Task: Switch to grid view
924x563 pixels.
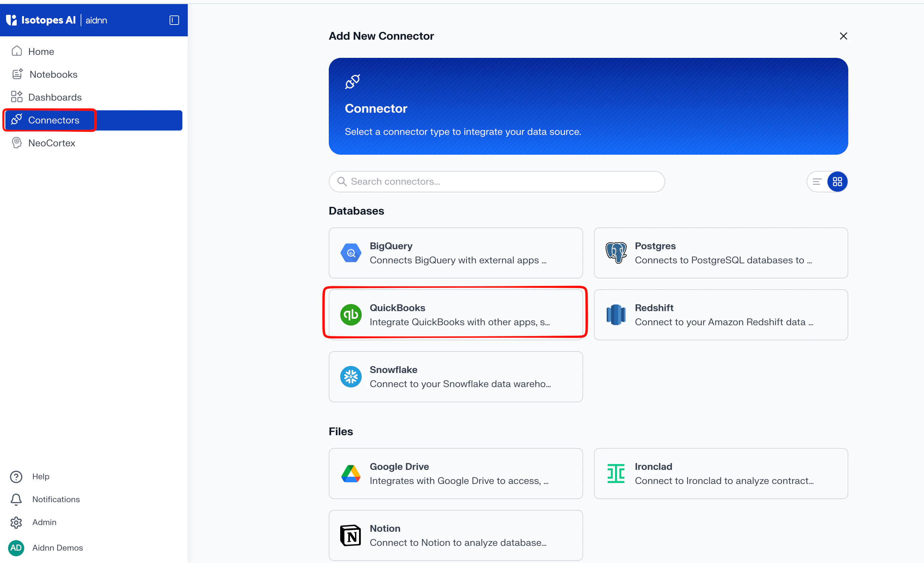Action: tap(838, 182)
